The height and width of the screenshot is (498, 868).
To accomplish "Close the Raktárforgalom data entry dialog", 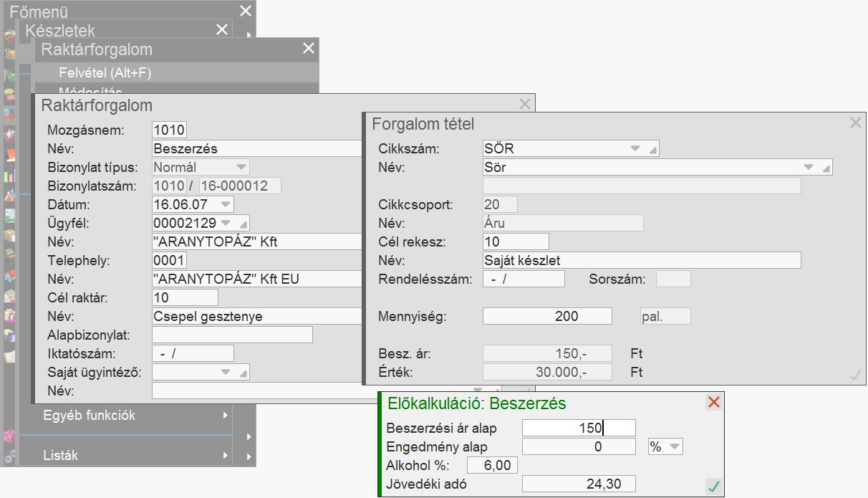I will [x=525, y=105].
